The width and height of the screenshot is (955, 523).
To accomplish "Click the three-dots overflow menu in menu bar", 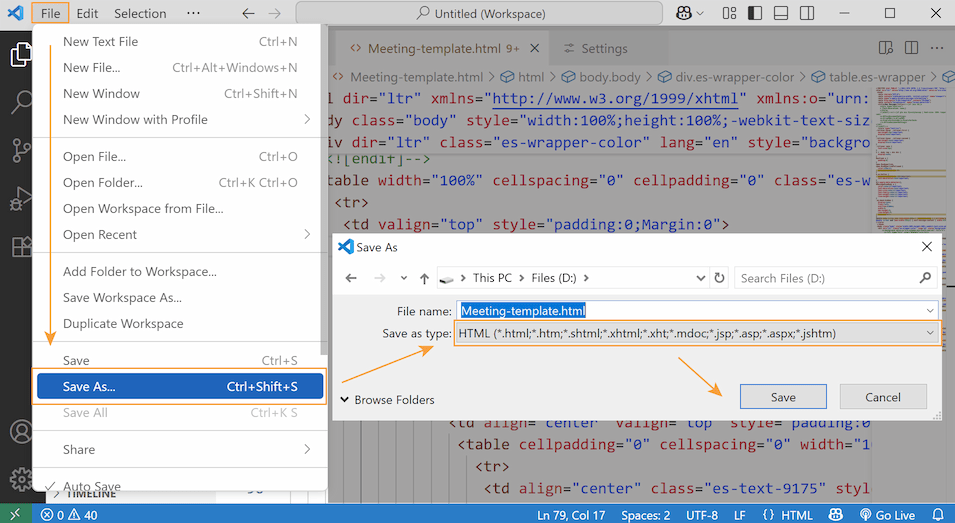I will tap(193, 13).
